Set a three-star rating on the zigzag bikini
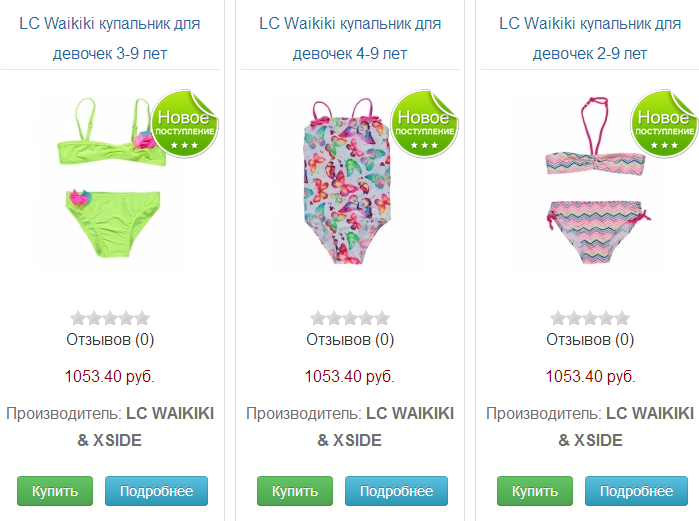699x521 pixels. (x=590, y=318)
